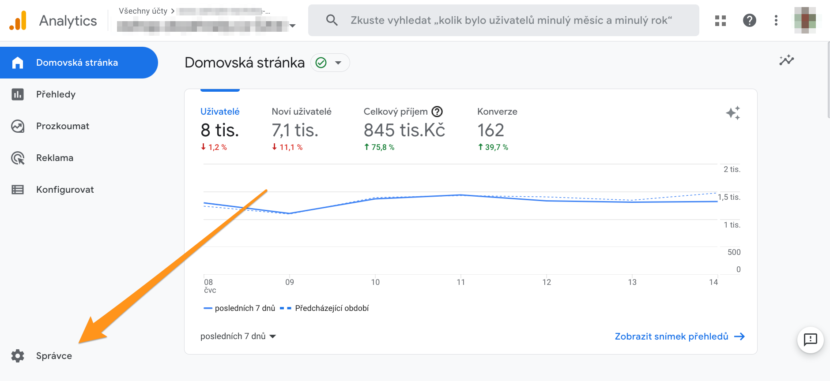Click the card sparkle insights icon
The height and width of the screenshot is (381, 830).
point(733,113)
